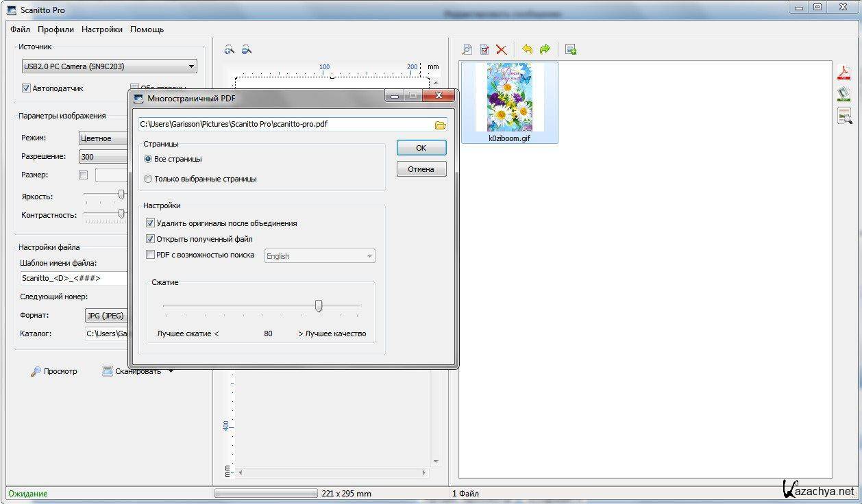The width and height of the screenshot is (862, 504).
Task: Click the green rotate-right arrow icon
Action: (545, 49)
